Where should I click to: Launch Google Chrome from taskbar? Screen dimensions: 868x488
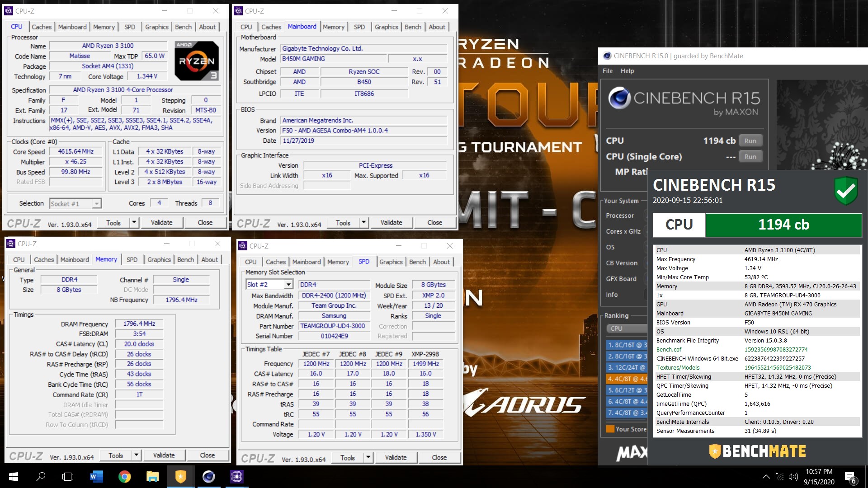pyautogui.click(x=124, y=477)
